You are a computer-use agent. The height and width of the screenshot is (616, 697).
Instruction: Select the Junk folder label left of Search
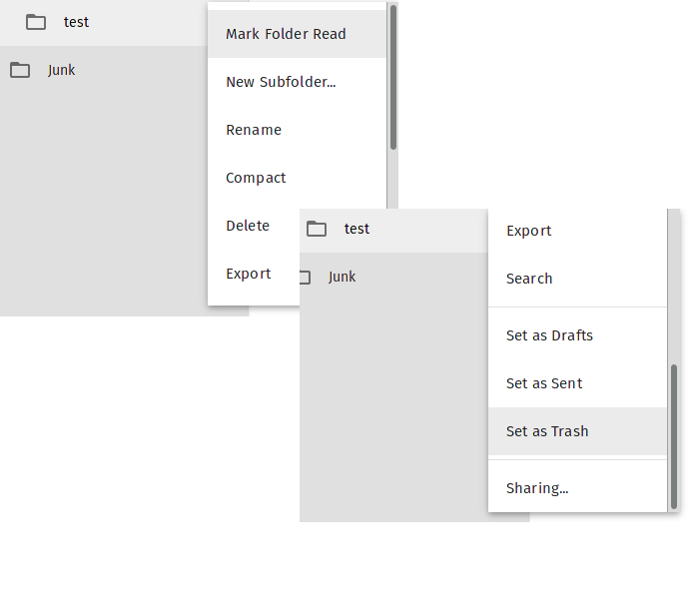(x=343, y=277)
